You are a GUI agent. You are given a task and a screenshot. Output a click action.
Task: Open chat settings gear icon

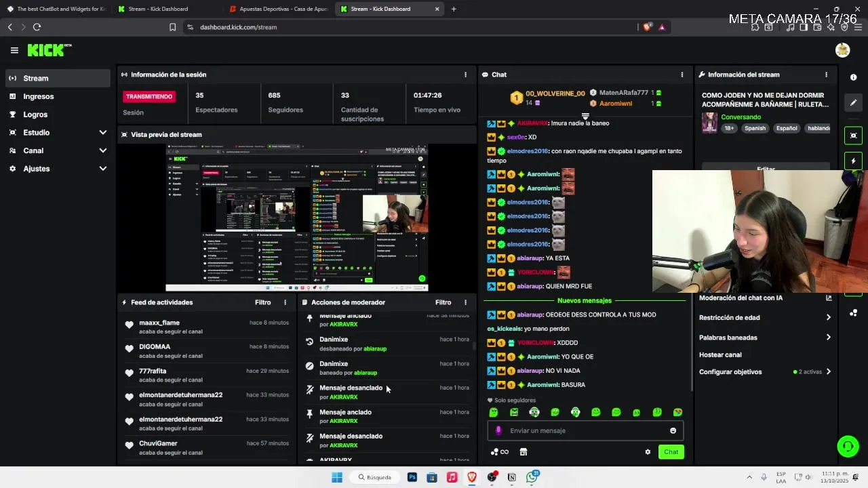pyautogui.click(x=648, y=452)
